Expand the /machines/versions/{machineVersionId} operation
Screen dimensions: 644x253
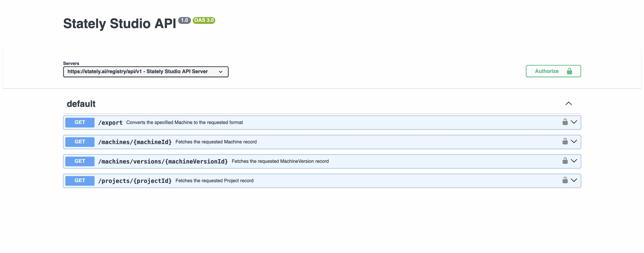coord(574,161)
